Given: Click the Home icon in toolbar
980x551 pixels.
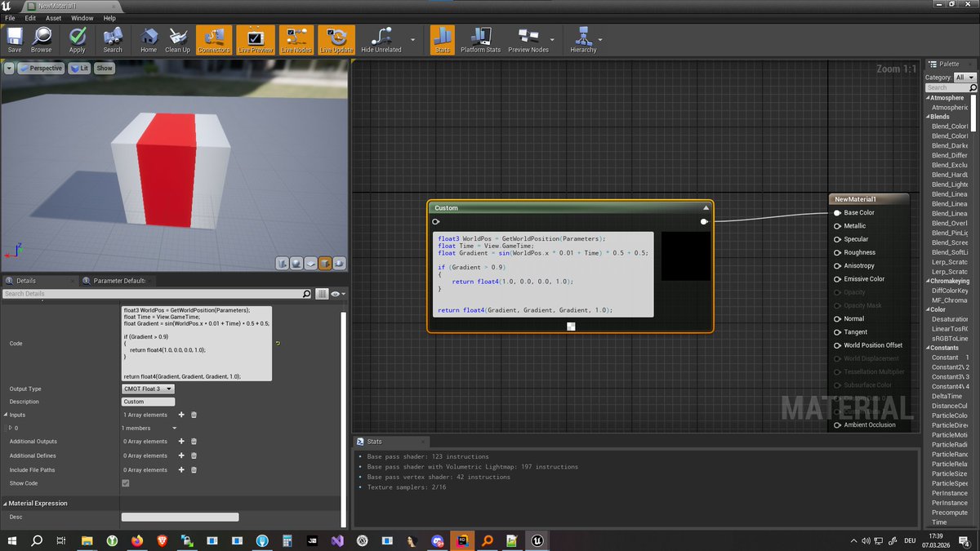Looking at the screenshot, I should point(148,39).
